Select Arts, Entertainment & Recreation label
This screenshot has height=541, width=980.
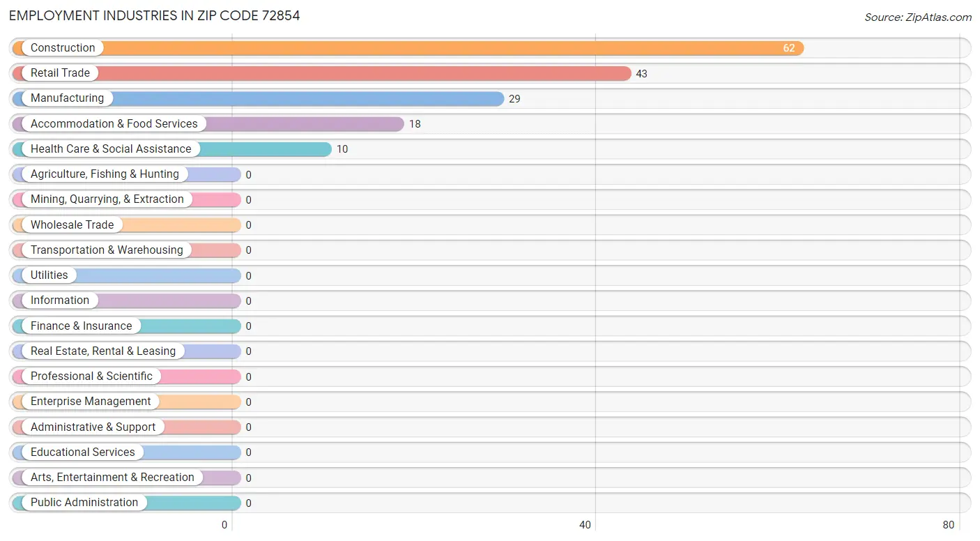click(112, 478)
